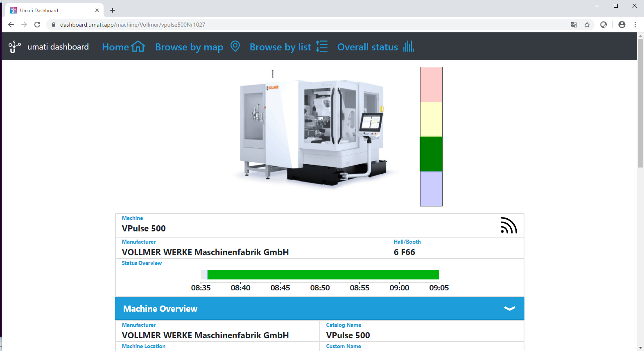Screen dimensions: 644x351
Task: Click the green segment of stack light
Action: [x=431, y=154]
